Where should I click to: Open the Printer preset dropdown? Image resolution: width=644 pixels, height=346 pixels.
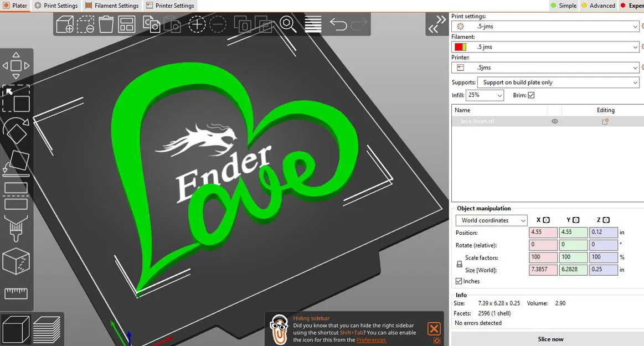tap(545, 68)
